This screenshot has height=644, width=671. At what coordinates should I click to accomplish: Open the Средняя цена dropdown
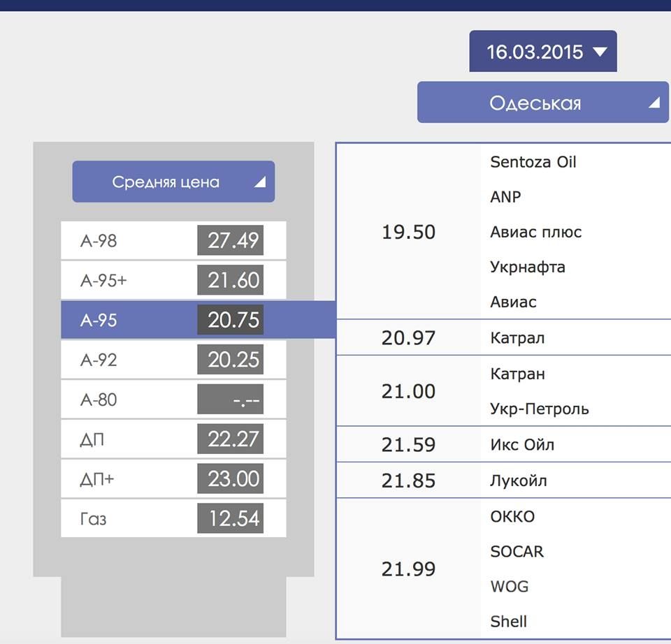point(173,182)
